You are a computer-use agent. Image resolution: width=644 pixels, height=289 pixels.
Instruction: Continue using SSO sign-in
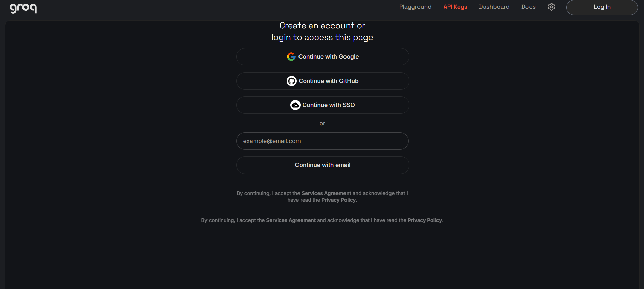point(322,105)
